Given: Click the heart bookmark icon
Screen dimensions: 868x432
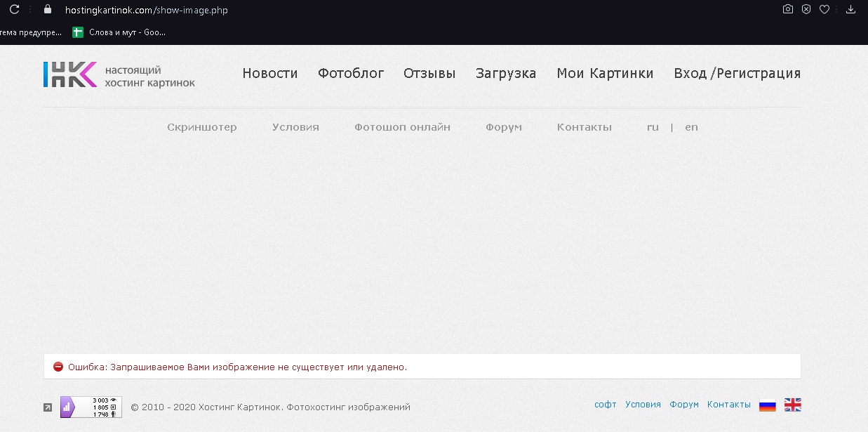Looking at the screenshot, I should pyautogui.click(x=825, y=10).
